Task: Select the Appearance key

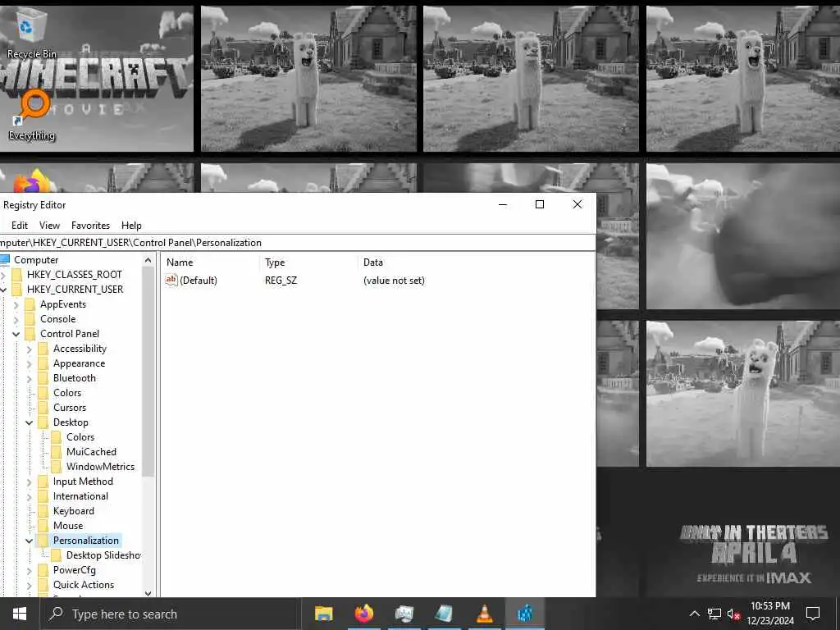Action: tap(80, 363)
